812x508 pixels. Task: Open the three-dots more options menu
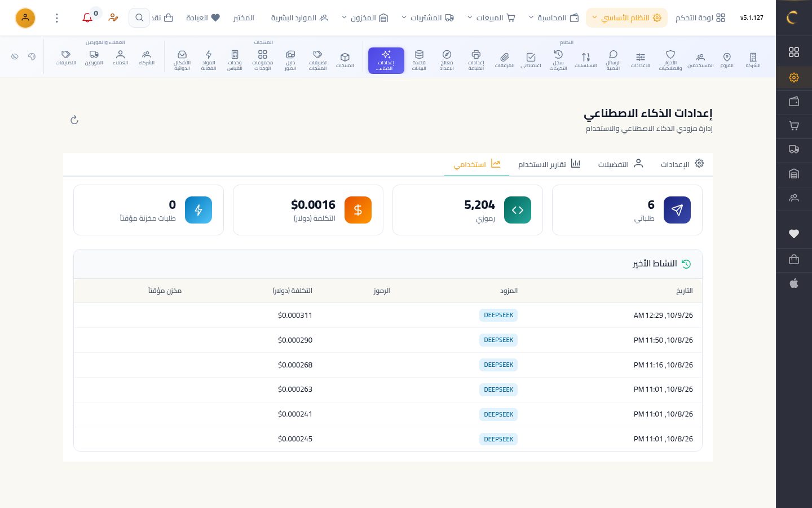coord(56,18)
